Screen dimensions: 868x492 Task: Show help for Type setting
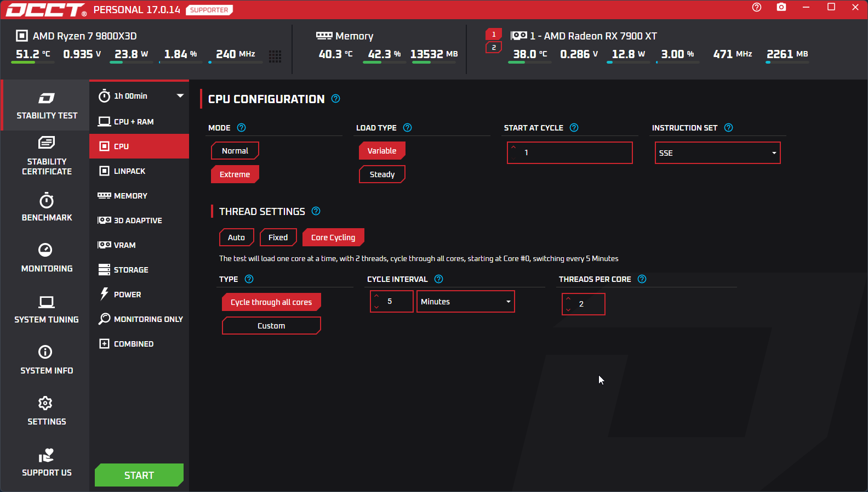coord(249,279)
